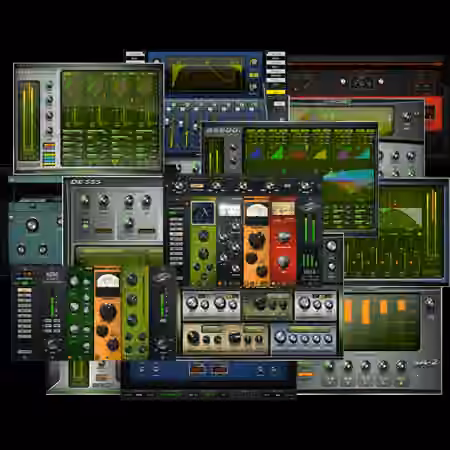This screenshot has width=450, height=450.
Task: Click the right knob on the dark red plugin
Action: click(381, 81)
